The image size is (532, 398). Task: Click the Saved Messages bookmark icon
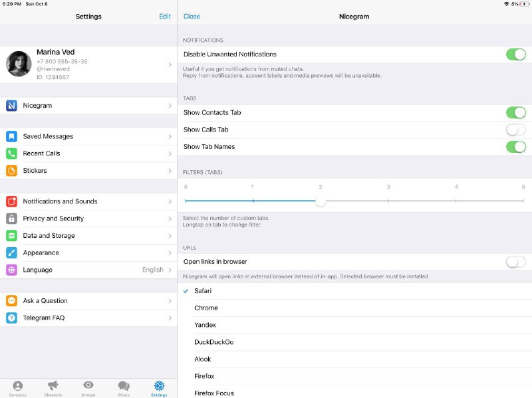11,136
